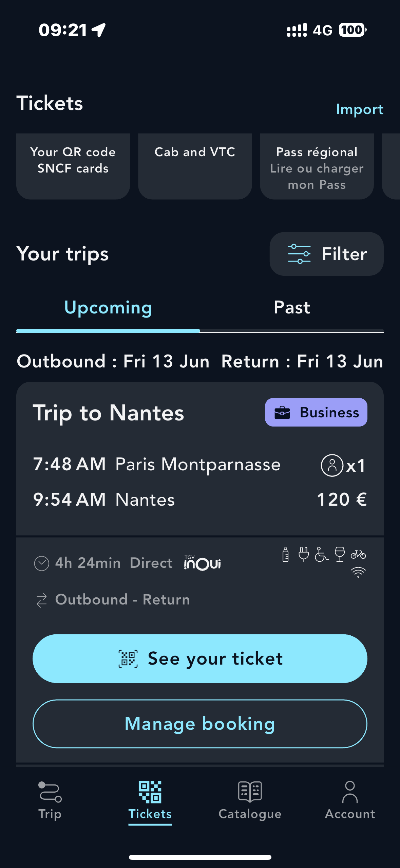Image resolution: width=400 pixels, height=868 pixels.
Task: Tap the QR code icon on See your ticket
Action: [x=128, y=659]
